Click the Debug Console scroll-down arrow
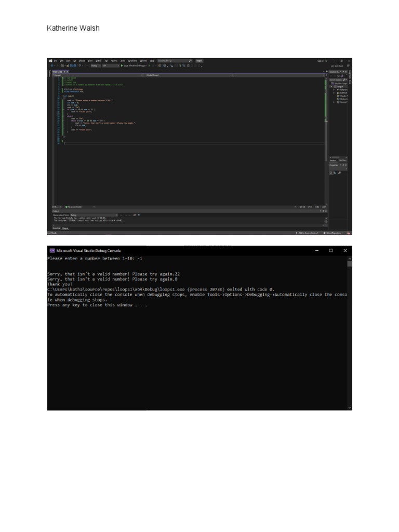This screenshot has height=532, width=399. [x=350, y=407]
